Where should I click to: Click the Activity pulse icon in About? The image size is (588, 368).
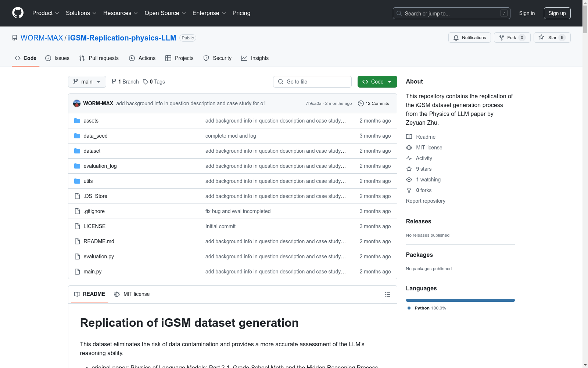point(409,158)
